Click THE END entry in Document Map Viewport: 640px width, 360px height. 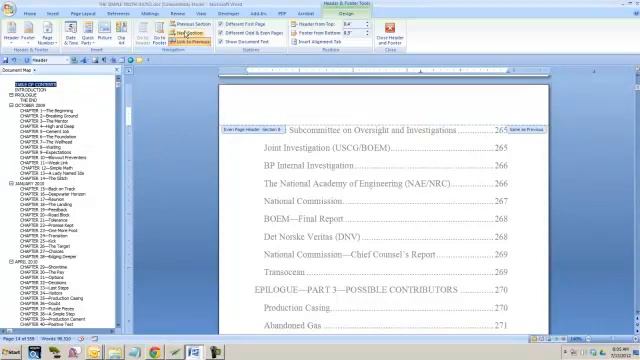tap(29, 100)
